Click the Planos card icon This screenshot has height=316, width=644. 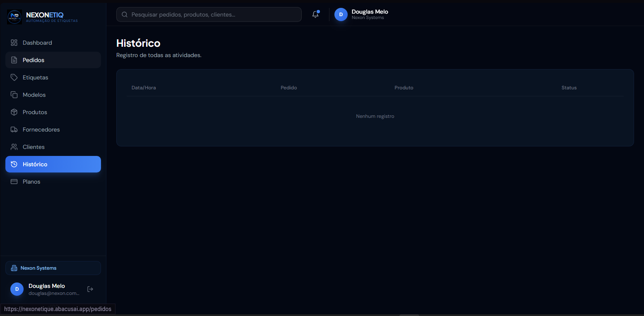[14, 182]
